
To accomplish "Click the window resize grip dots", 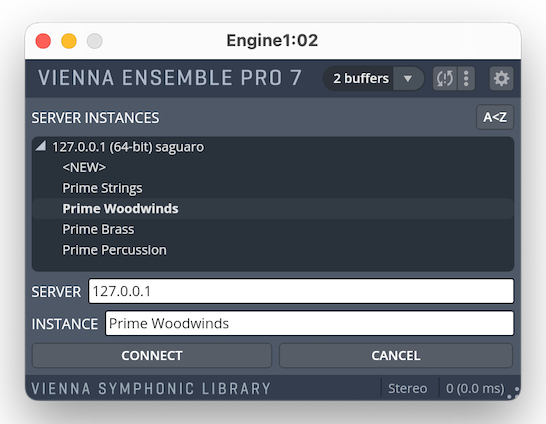I will tap(514, 393).
